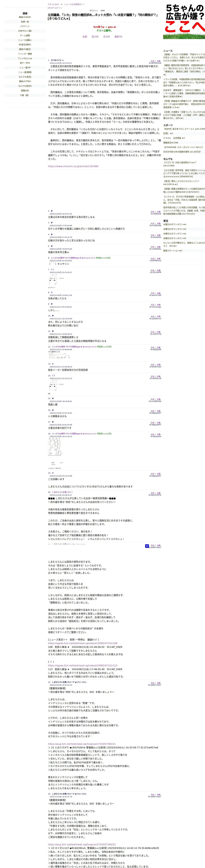Open 番組ch(NHK) in the left sidebar

click(x=25, y=17)
